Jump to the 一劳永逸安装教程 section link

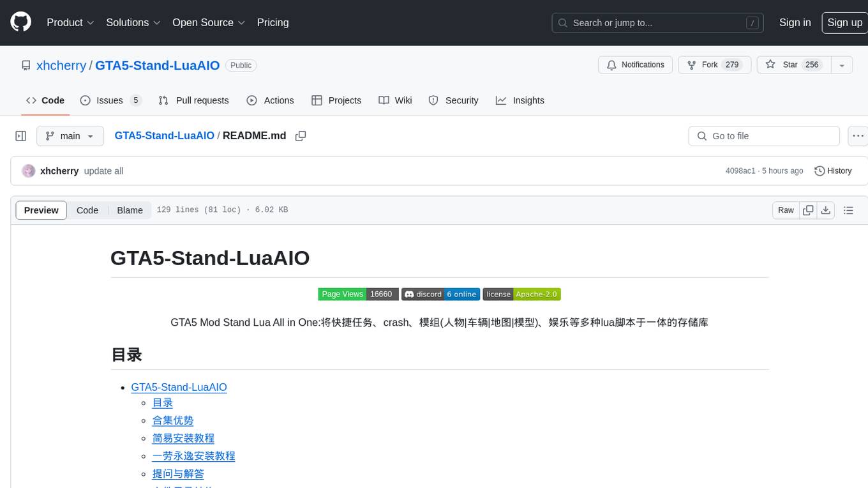pyautogui.click(x=194, y=456)
